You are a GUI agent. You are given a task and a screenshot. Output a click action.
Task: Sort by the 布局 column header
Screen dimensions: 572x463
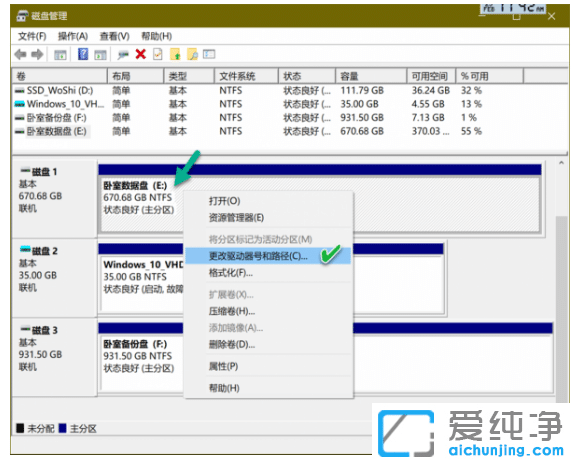point(136,76)
